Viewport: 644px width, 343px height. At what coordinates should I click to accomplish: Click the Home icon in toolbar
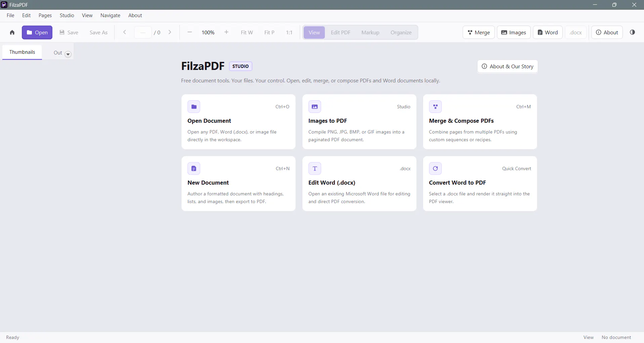pos(12,32)
